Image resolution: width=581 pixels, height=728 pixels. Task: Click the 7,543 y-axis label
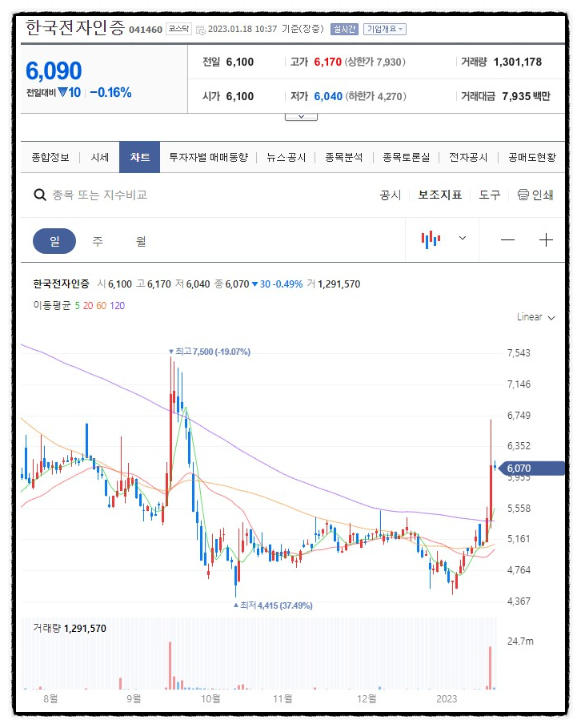click(x=519, y=353)
